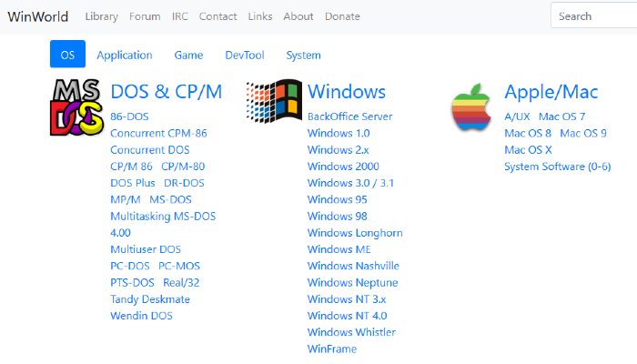Screen dimensions: 637x364
Task: Open the 86-DOS link
Action: [x=129, y=116]
